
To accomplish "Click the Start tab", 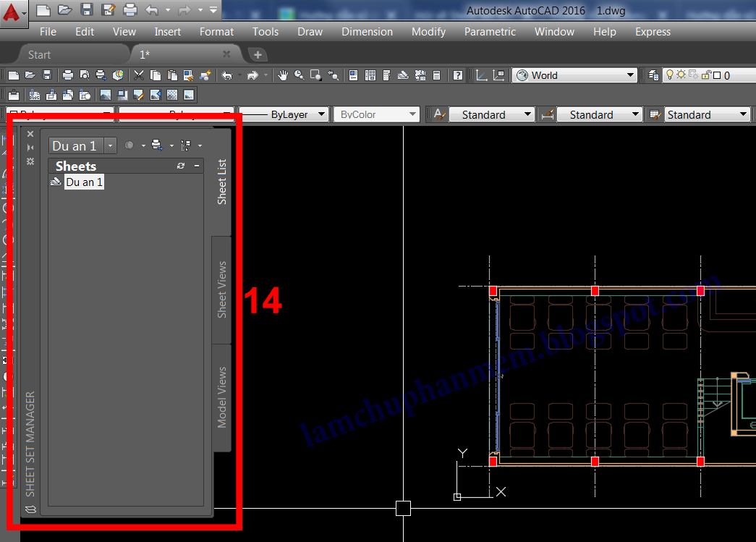I will tap(40, 54).
